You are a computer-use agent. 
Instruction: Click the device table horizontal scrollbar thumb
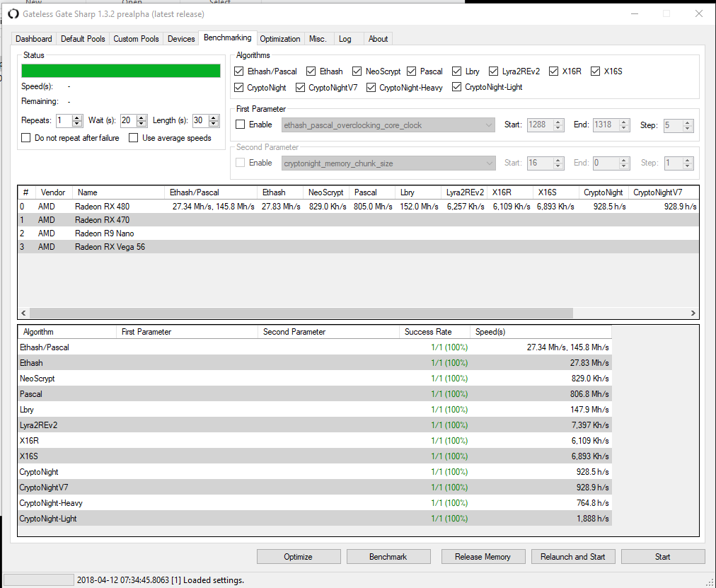point(301,313)
